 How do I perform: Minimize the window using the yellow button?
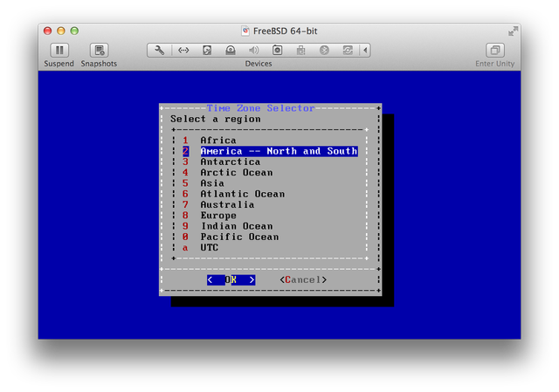[x=61, y=31]
